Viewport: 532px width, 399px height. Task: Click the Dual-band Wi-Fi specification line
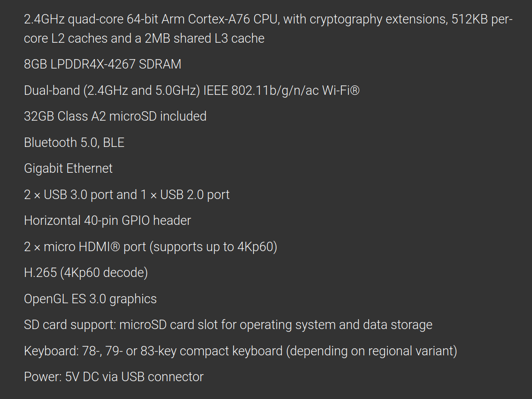(x=192, y=90)
